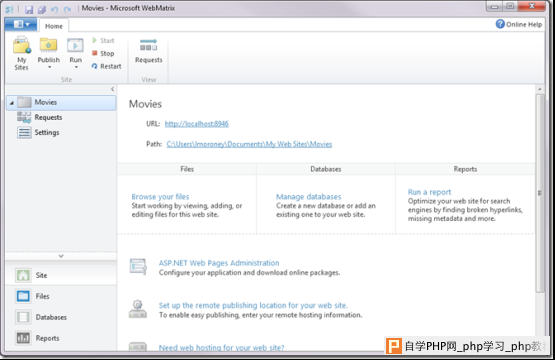555x360 pixels.
Task: Click the Browse your files link
Action: (160, 196)
